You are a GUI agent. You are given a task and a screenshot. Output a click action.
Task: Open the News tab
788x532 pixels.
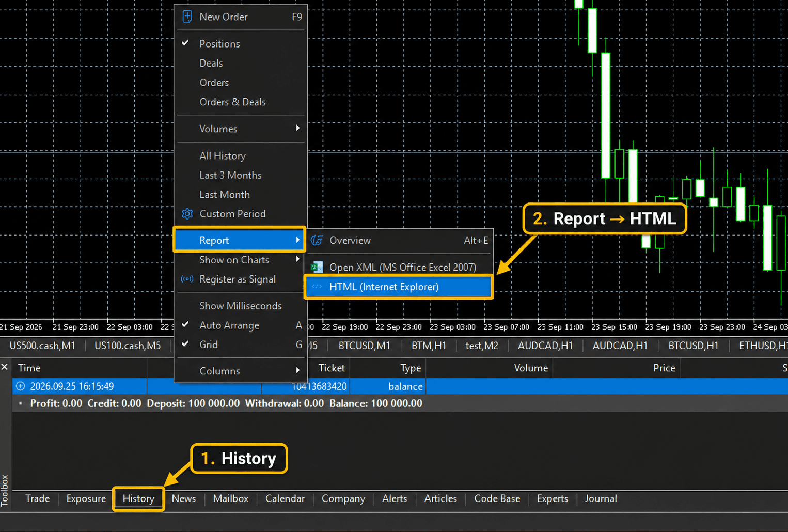pos(184,498)
